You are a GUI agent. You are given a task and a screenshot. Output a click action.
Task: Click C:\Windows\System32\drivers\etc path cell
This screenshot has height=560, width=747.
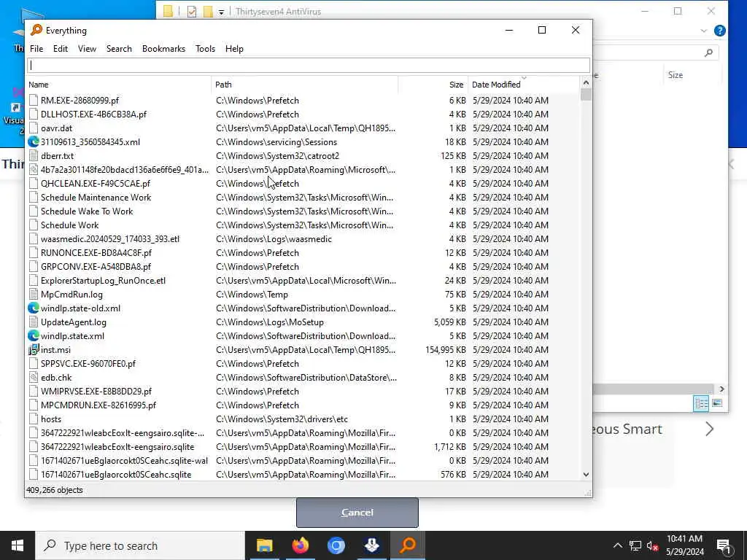tap(282, 419)
